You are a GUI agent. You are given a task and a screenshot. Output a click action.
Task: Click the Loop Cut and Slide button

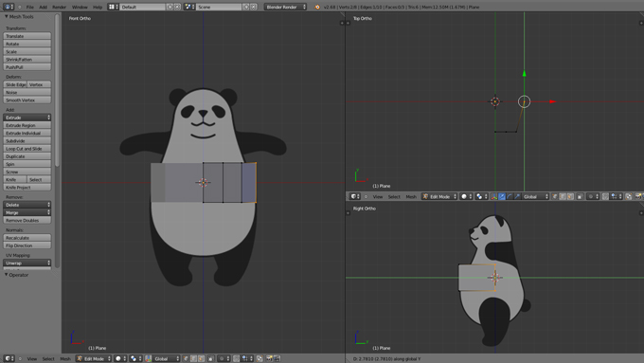tap(27, 149)
